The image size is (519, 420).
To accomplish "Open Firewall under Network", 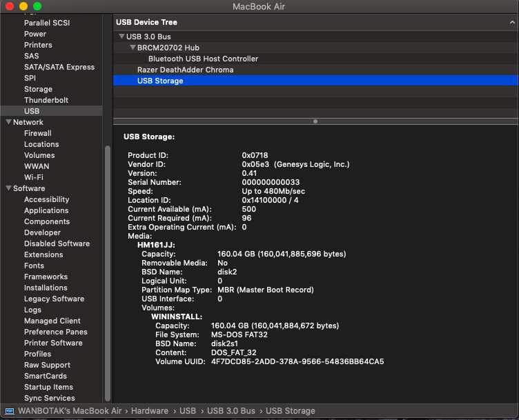I will [38, 133].
